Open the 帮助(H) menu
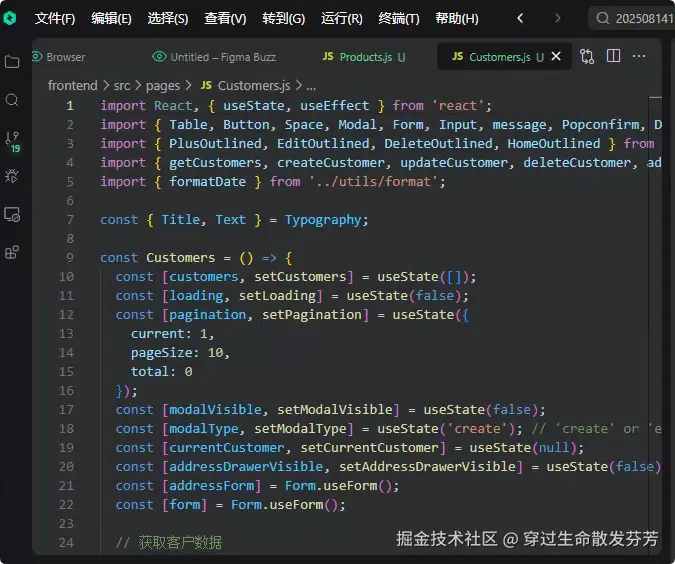Image resolution: width=675 pixels, height=564 pixels. 457,19
